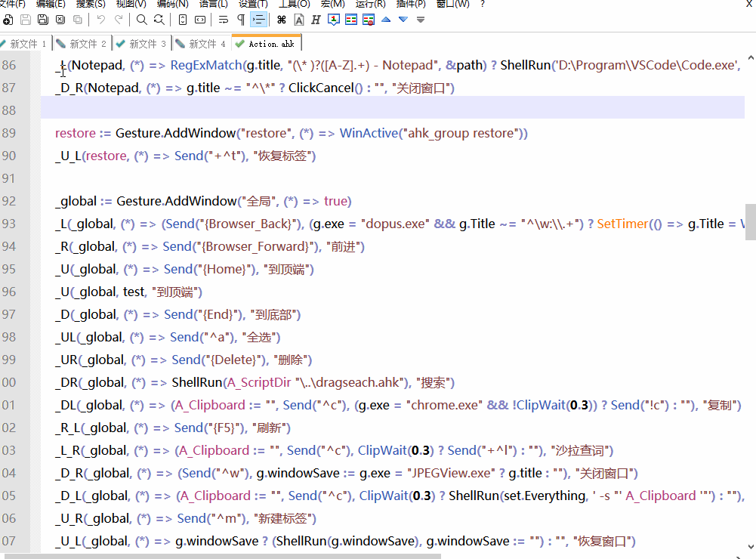The width and height of the screenshot is (756, 559).
Task: Click the Save All toolbar icon
Action: pos(43,20)
